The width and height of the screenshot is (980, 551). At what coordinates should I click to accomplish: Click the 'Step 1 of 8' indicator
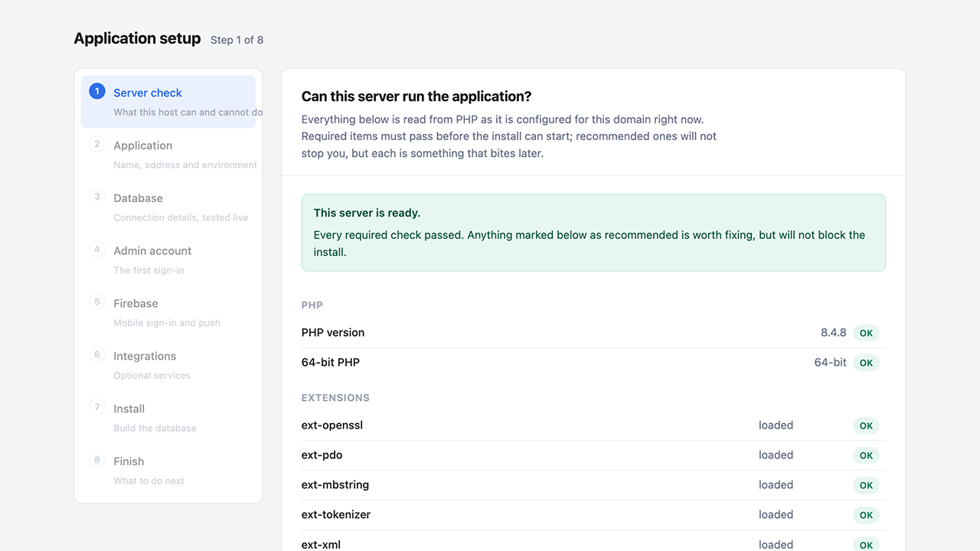point(237,40)
